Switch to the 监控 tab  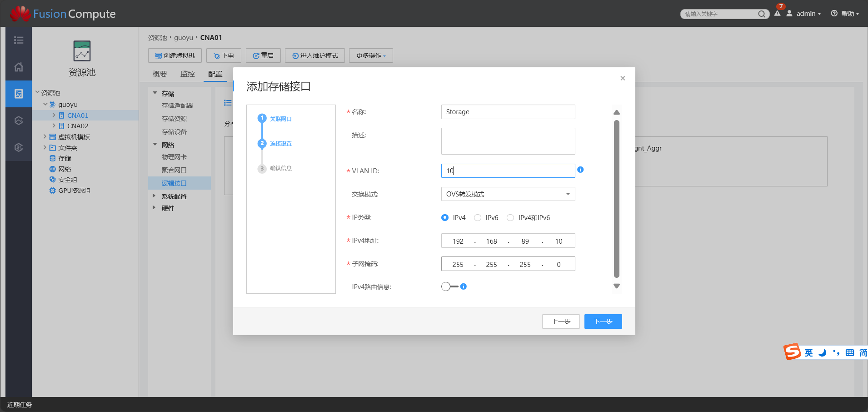(x=188, y=74)
